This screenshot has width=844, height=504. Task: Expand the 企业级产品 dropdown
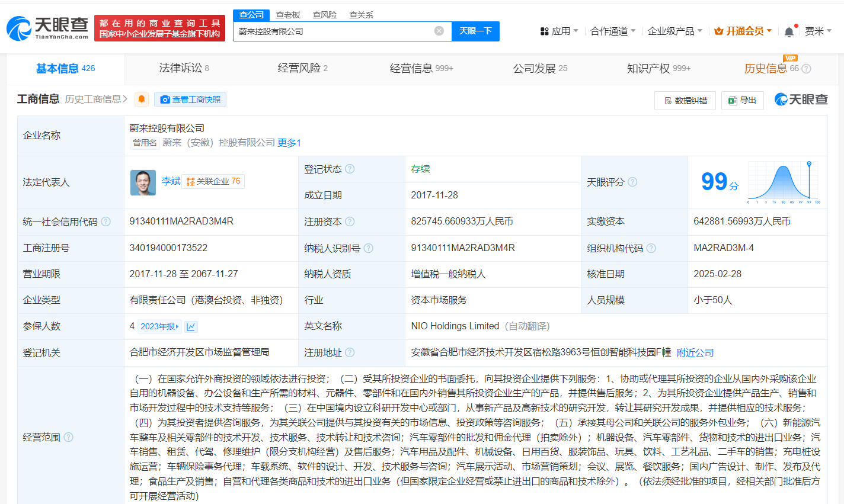pos(674,31)
